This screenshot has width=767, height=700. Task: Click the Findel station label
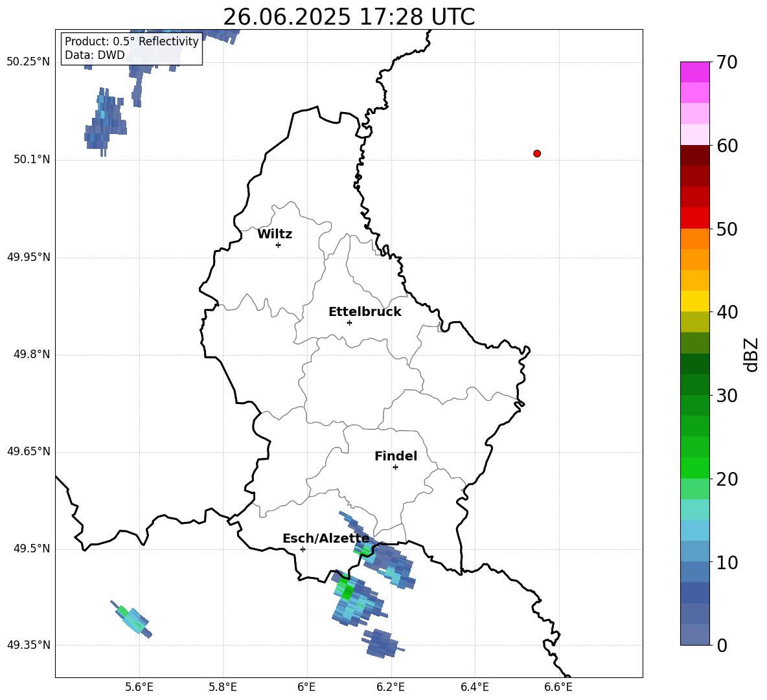click(x=396, y=456)
